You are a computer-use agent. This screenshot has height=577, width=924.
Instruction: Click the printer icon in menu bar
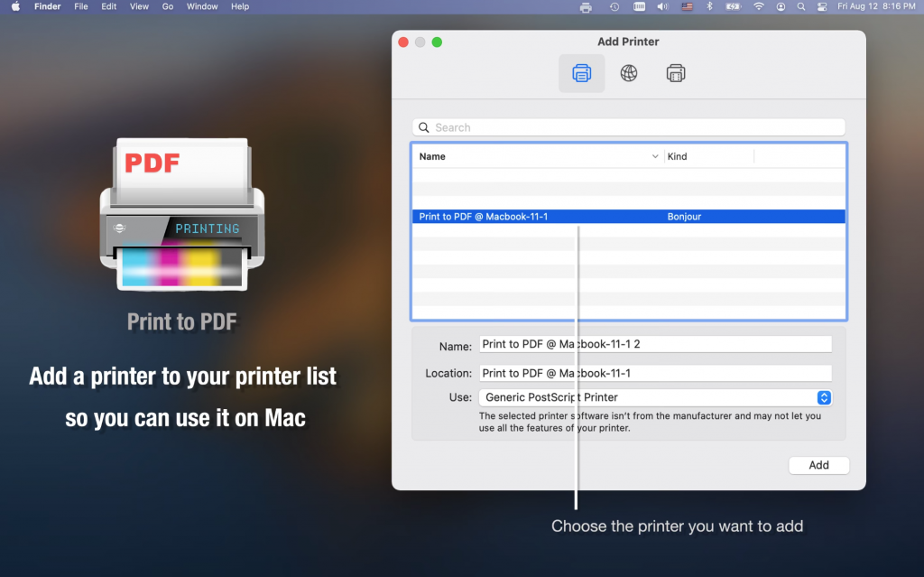point(586,6)
